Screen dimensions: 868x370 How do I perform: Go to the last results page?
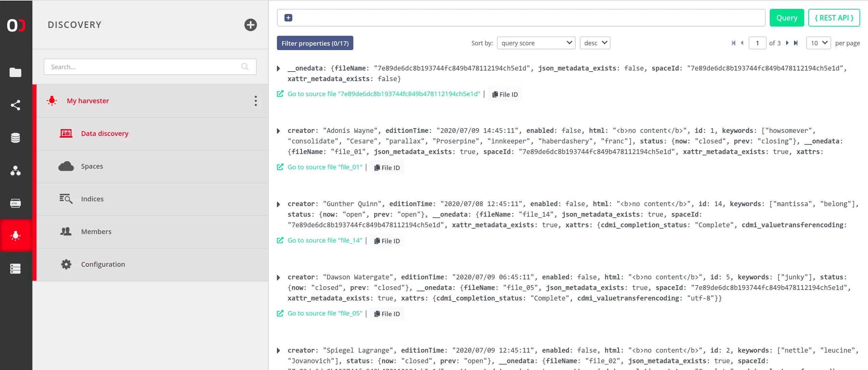click(796, 43)
